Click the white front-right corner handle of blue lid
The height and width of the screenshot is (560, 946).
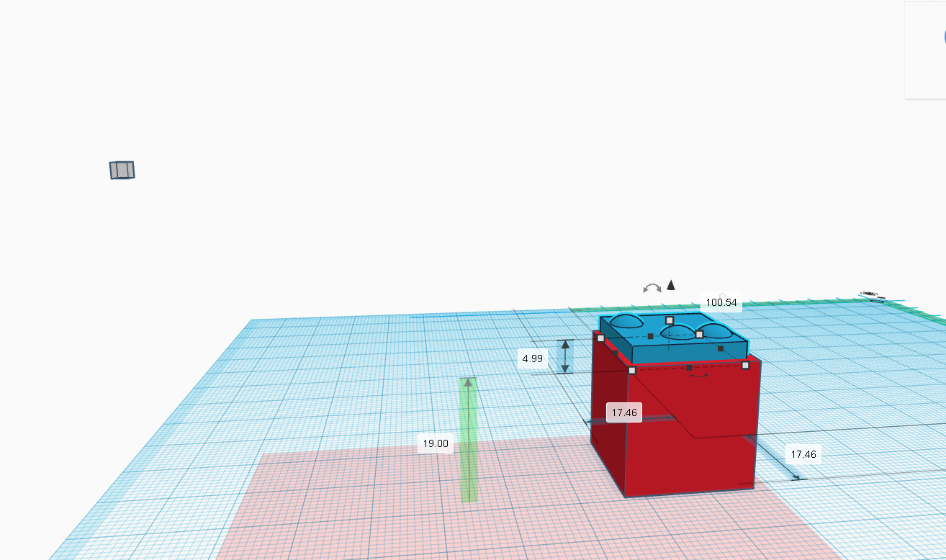745,365
